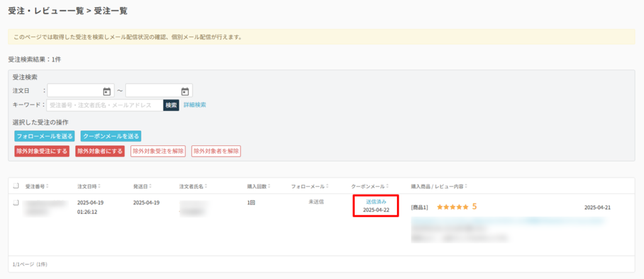Click 除外対象者にする red button
Screen dimensions: 644x279
click(100, 151)
